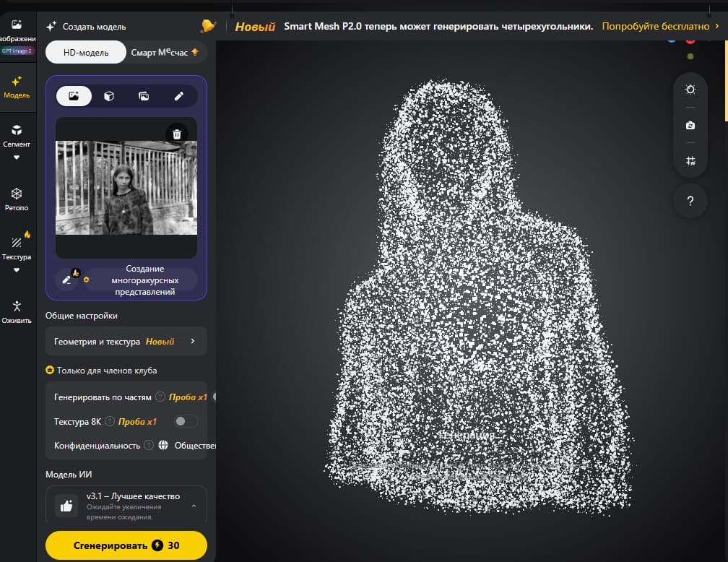The height and width of the screenshot is (562, 728).
Task: Select the multi-image input mode
Action: tap(144, 96)
